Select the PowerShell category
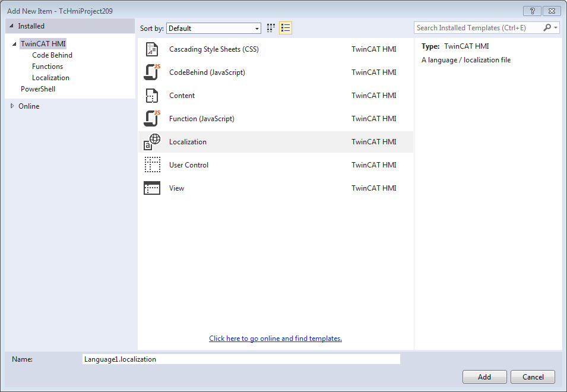The height and width of the screenshot is (392, 567). pyautogui.click(x=38, y=88)
